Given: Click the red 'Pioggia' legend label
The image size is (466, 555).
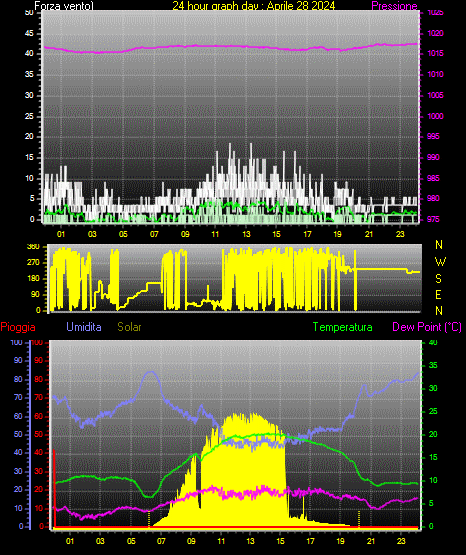Looking at the screenshot, I should coord(18,327).
